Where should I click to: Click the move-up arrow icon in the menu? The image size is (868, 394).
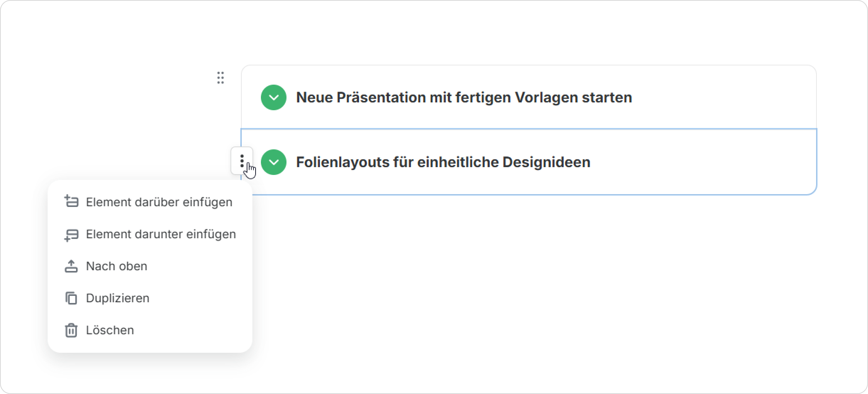pyautogui.click(x=71, y=266)
